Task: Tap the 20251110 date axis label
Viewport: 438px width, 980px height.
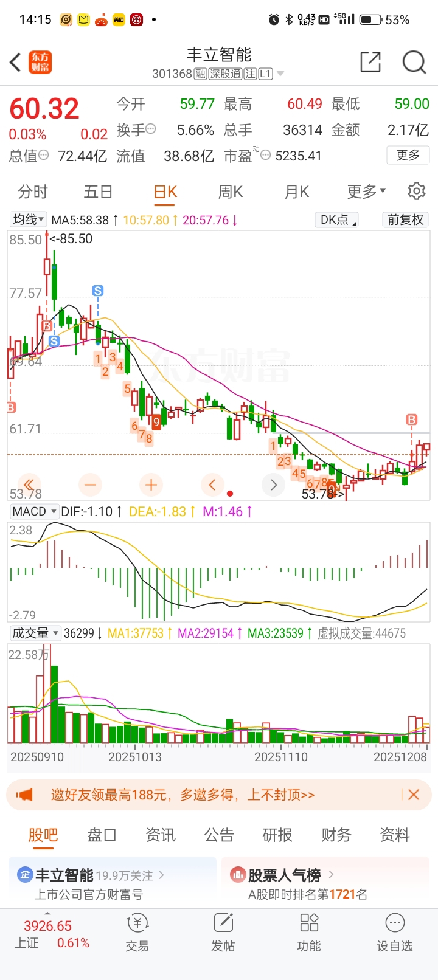Action: tap(281, 757)
